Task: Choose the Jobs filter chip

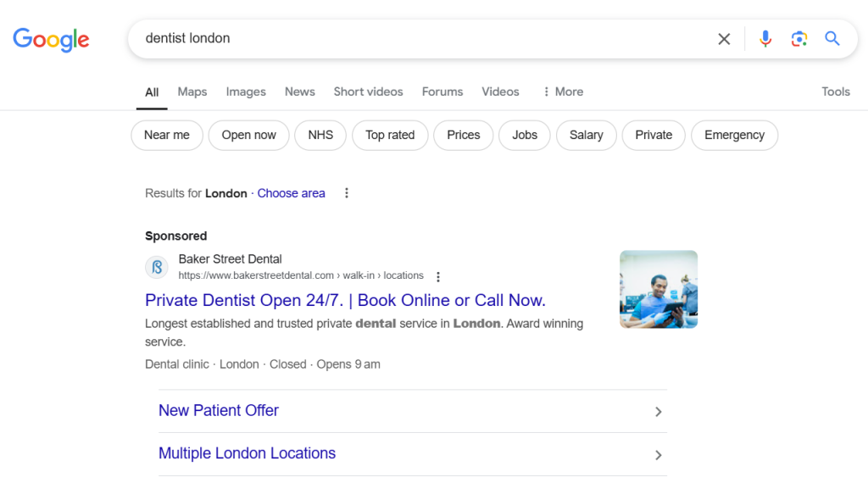Action: pyautogui.click(x=524, y=135)
